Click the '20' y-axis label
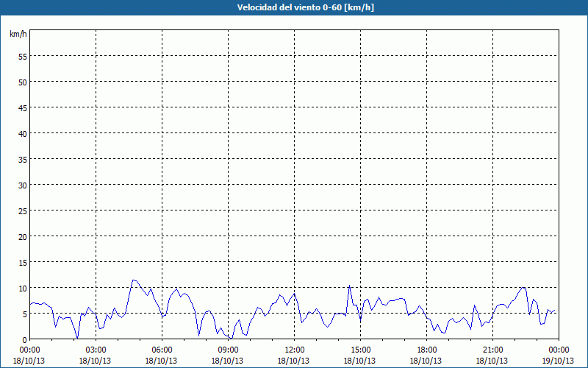This screenshot has height=368, width=588. (23, 236)
